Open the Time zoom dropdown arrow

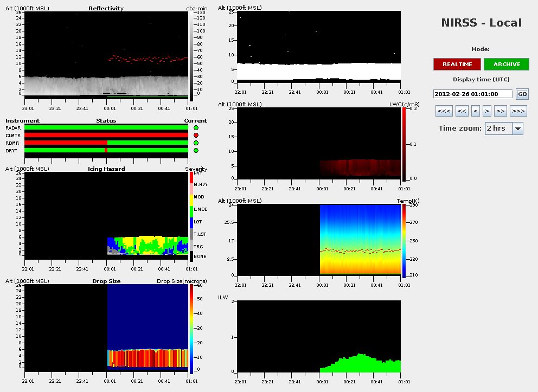tap(517, 128)
